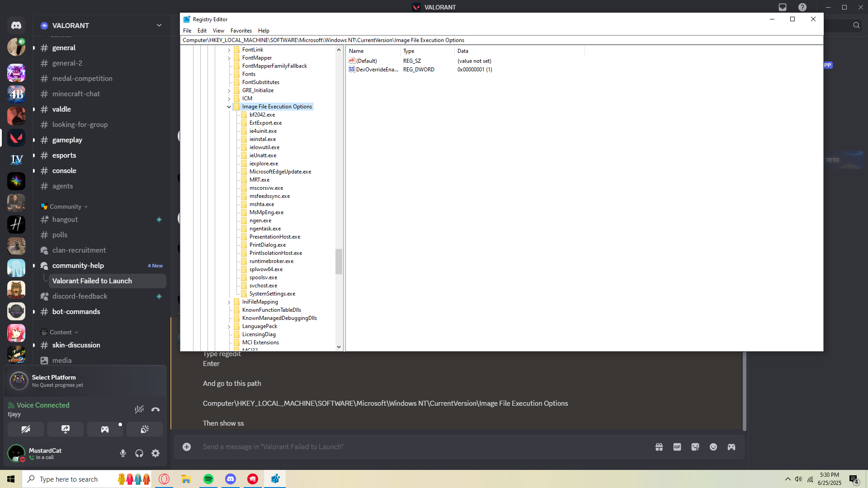Image resolution: width=868 pixels, height=488 pixels.
Task: Open Select Platform quest panel
Action: click(85, 381)
